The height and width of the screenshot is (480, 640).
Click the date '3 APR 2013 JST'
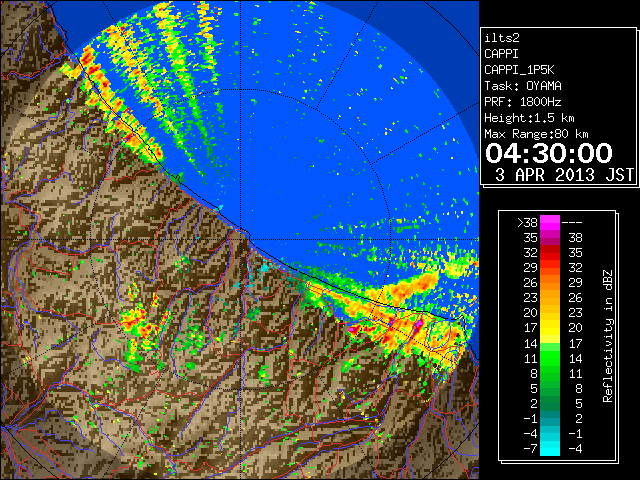tap(564, 175)
